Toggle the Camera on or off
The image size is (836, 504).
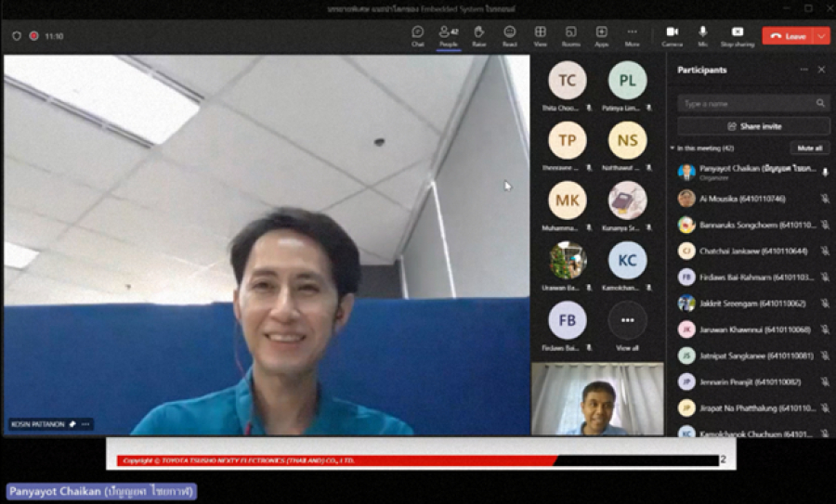tap(673, 34)
